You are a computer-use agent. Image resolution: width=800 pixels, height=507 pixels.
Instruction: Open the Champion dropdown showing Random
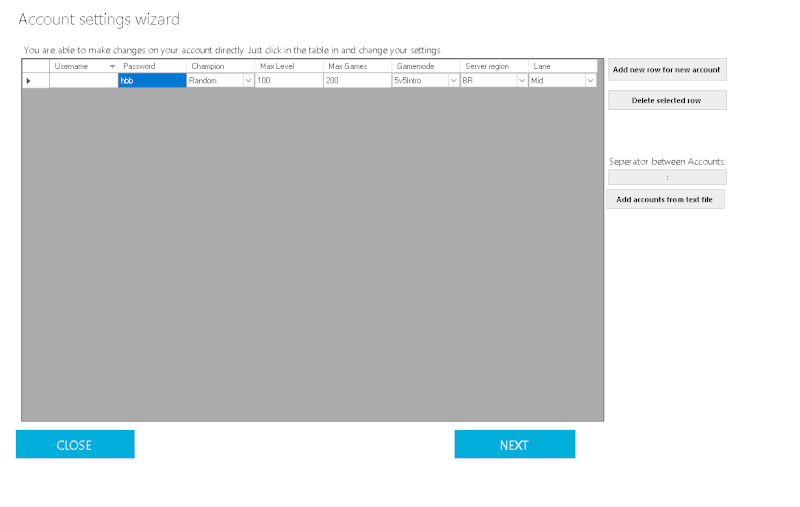(x=248, y=81)
